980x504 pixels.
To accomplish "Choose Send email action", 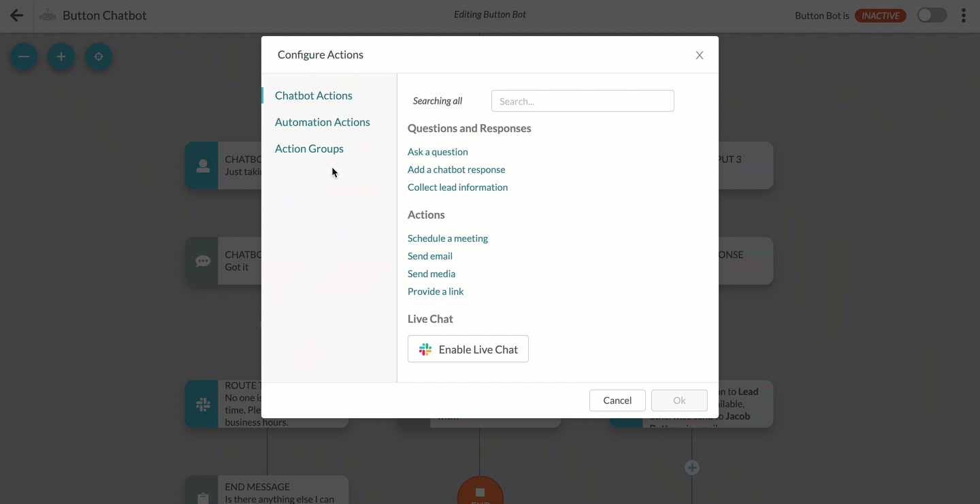I will point(430,256).
